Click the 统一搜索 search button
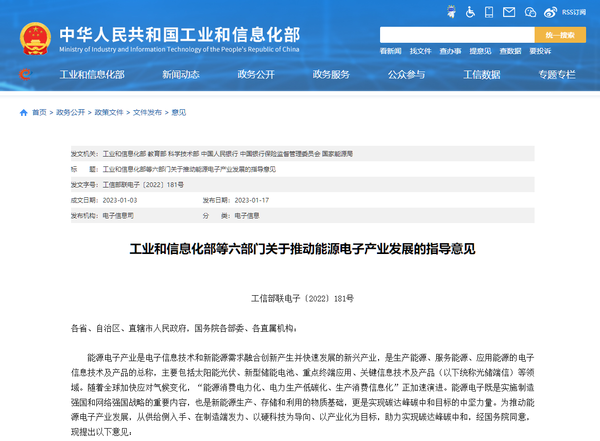600x441 pixels. [x=560, y=35]
